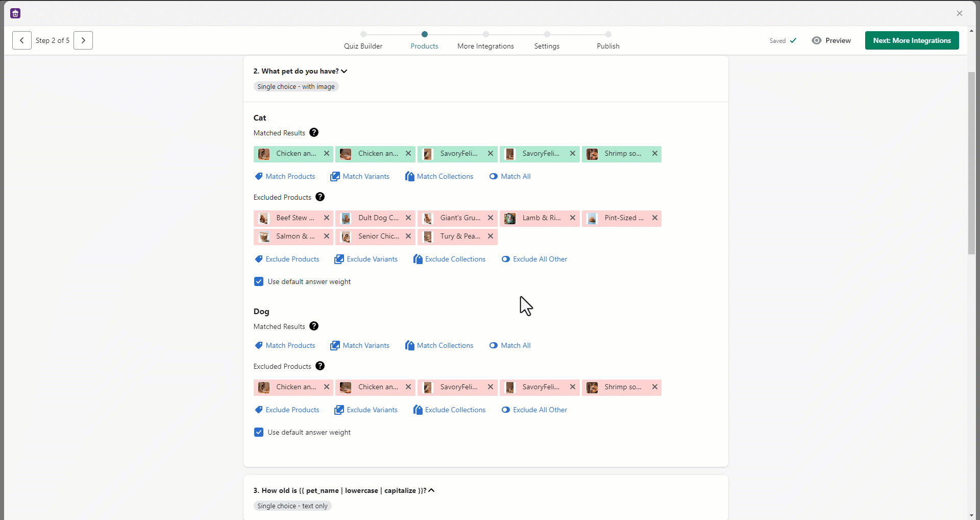
Task: Click Step 2 of 5 label
Action: point(53,40)
